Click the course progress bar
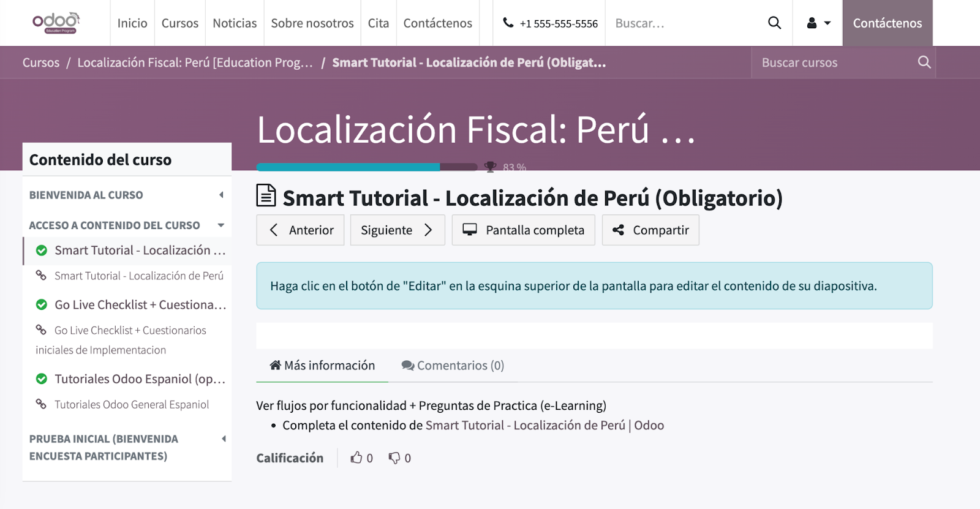980x509 pixels. [367, 167]
